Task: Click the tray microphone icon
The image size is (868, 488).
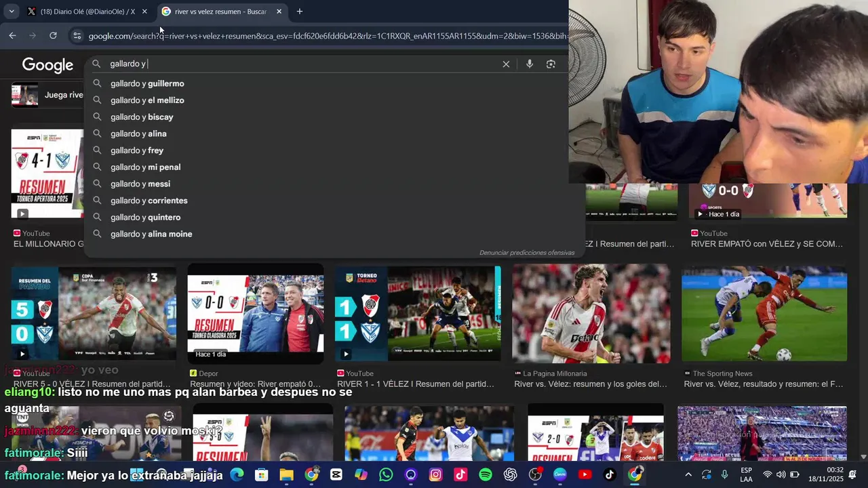Action: [725, 474]
